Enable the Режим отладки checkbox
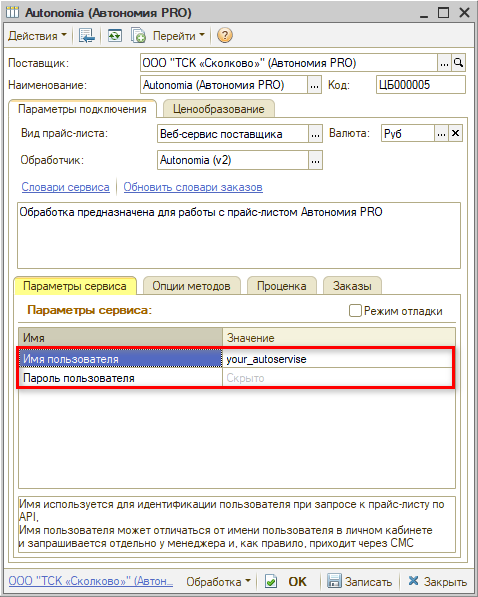The image size is (478, 597). [x=355, y=311]
